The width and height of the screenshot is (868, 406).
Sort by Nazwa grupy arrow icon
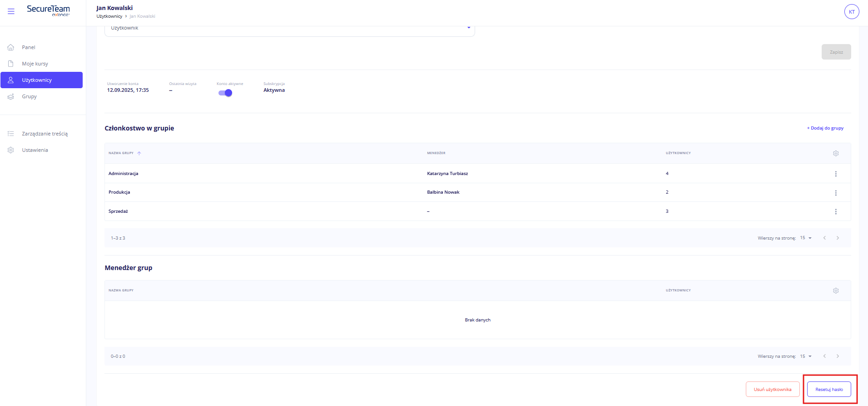(x=139, y=153)
